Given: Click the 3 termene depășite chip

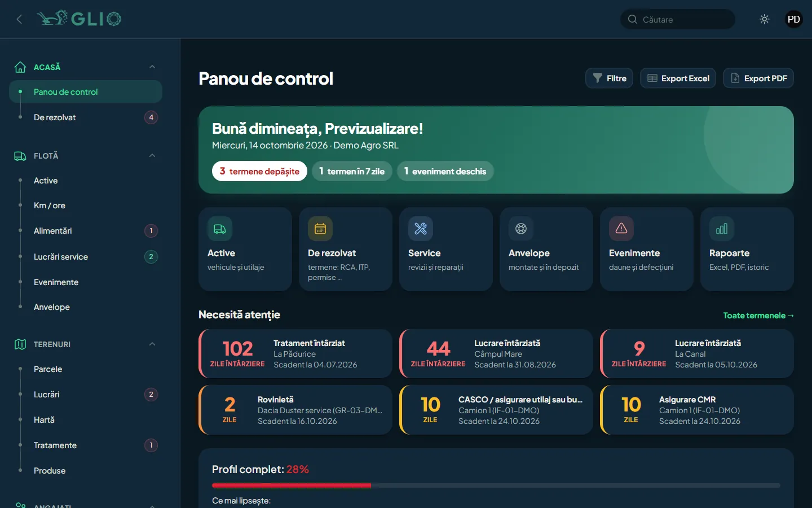Looking at the screenshot, I should coord(259,171).
